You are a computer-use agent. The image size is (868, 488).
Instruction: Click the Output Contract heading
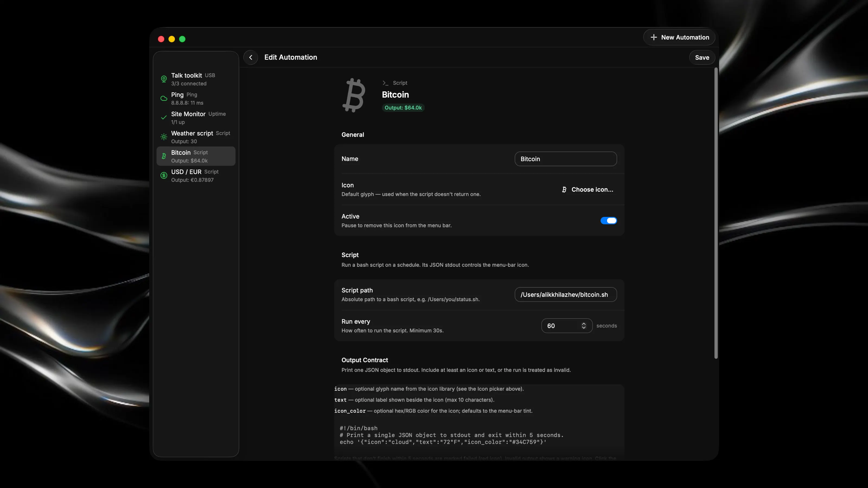pyautogui.click(x=365, y=360)
